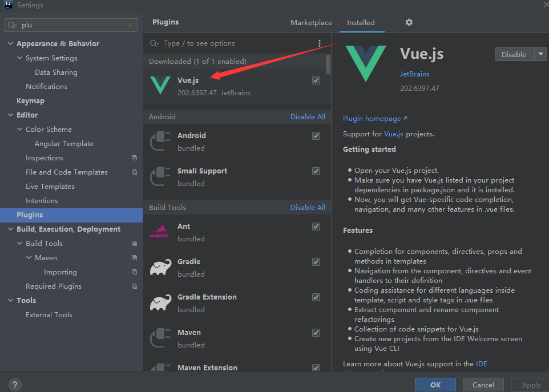This screenshot has width=549, height=392.
Task: Open External Tools settings
Action: (49, 315)
